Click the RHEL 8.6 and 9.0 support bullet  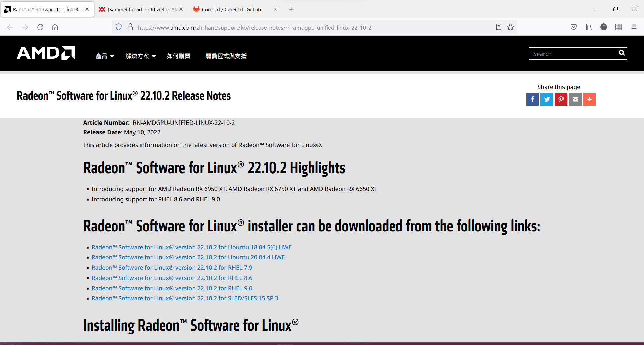click(x=156, y=199)
